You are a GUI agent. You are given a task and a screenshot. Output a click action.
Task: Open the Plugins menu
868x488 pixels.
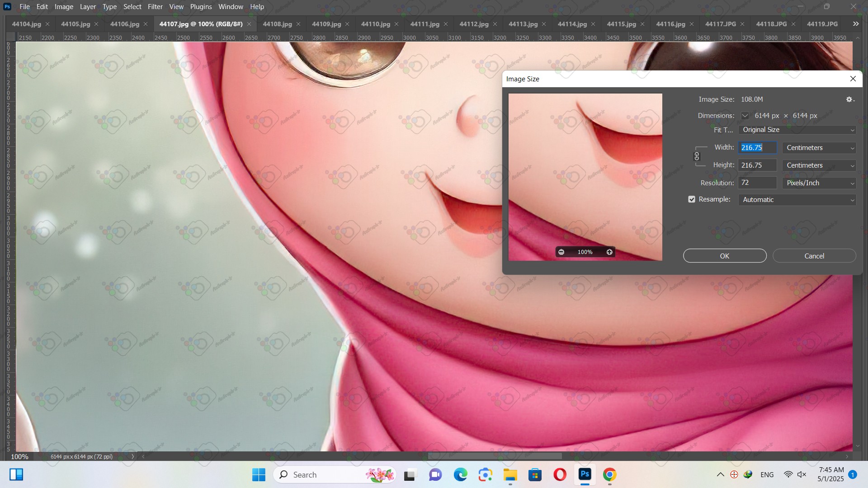(201, 7)
